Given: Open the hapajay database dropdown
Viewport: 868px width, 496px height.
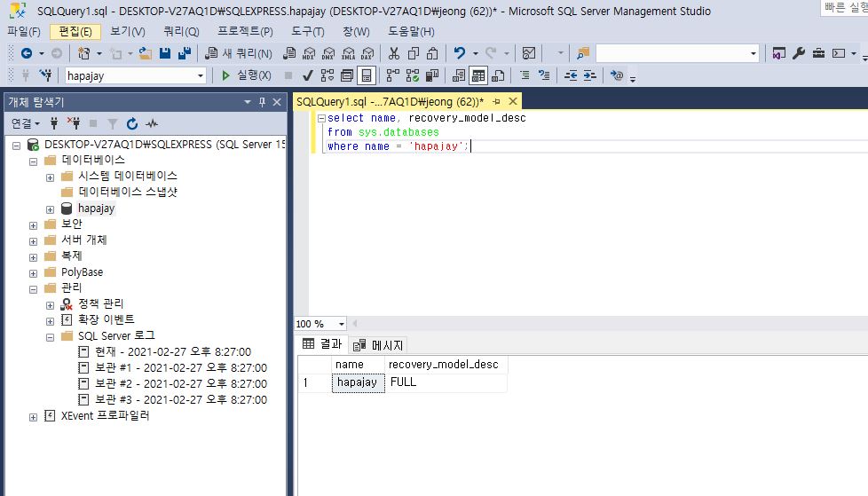Looking at the screenshot, I should [x=201, y=75].
